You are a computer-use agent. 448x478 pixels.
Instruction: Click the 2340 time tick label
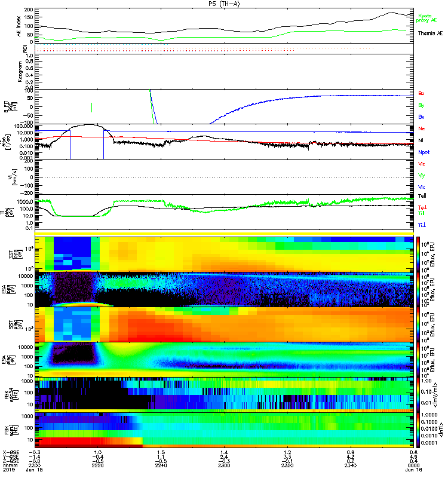click(351, 465)
